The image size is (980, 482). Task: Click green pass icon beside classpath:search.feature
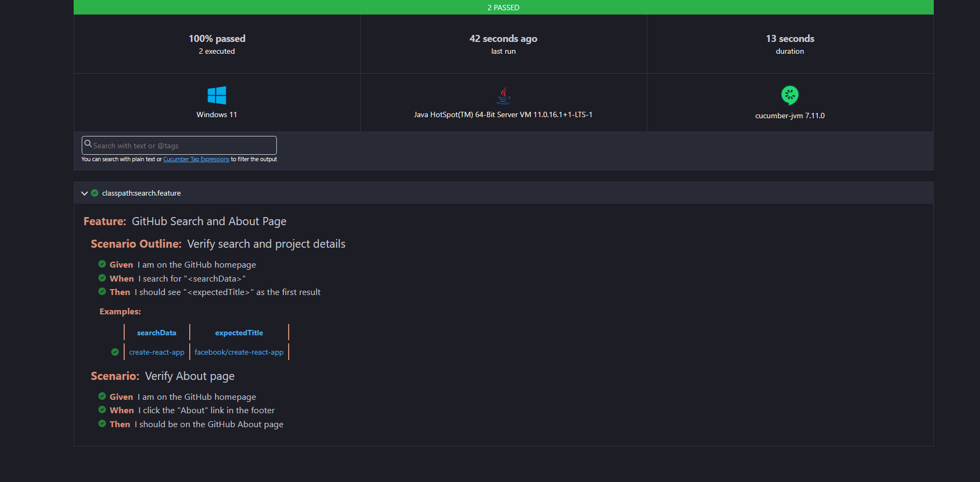(95, 193)
